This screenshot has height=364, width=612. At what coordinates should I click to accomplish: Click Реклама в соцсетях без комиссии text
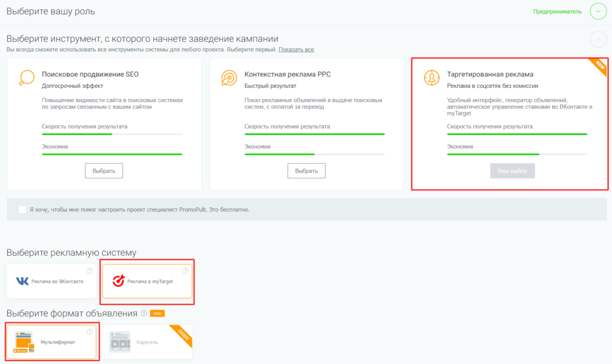pos(492,86)
